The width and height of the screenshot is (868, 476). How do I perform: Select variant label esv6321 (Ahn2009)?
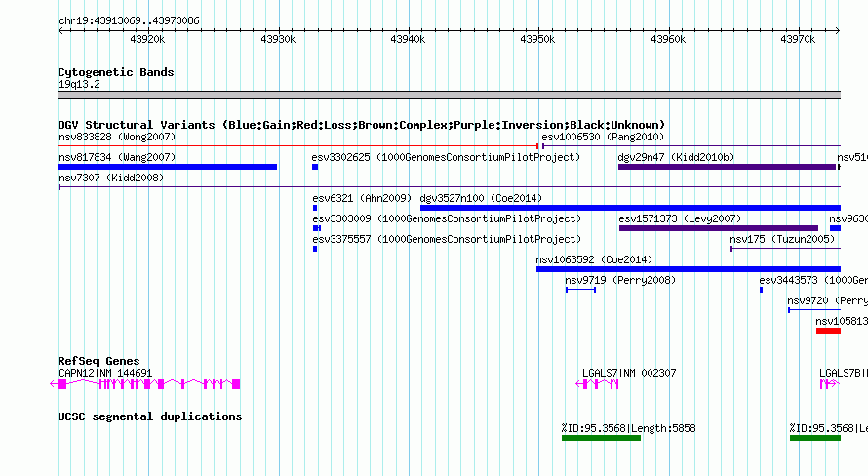click(362, 198)
